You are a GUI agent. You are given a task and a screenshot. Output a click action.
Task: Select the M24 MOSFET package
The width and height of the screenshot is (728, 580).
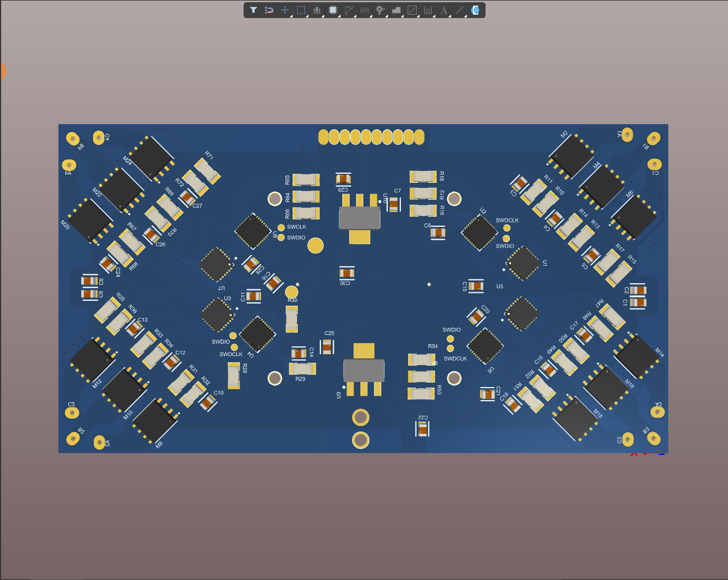click(151, 159)
